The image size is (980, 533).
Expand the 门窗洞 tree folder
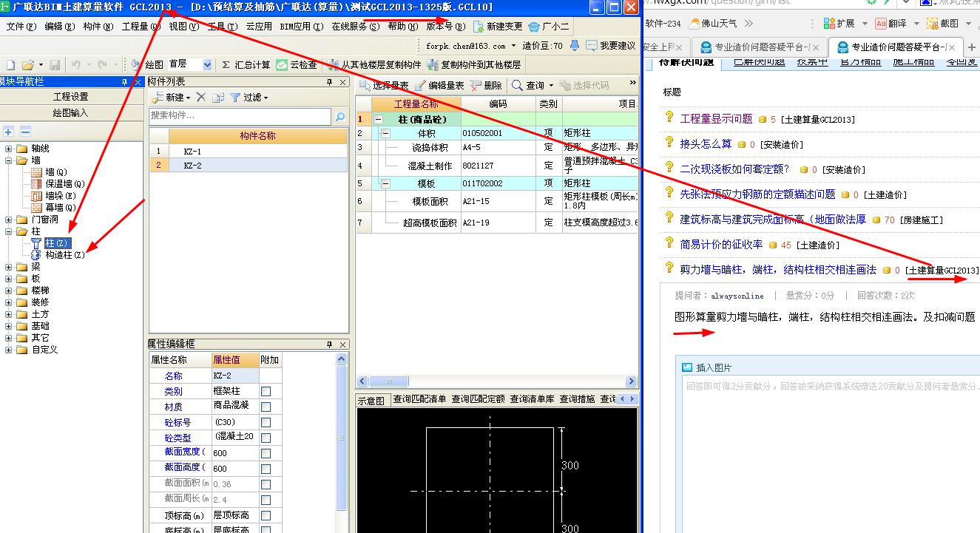coord(9,220)
